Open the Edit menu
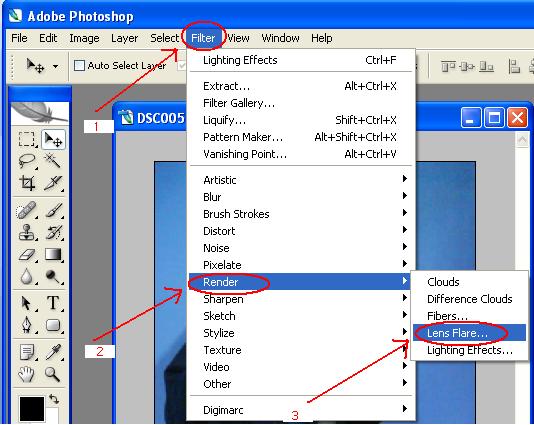 (x=48, y=38)
